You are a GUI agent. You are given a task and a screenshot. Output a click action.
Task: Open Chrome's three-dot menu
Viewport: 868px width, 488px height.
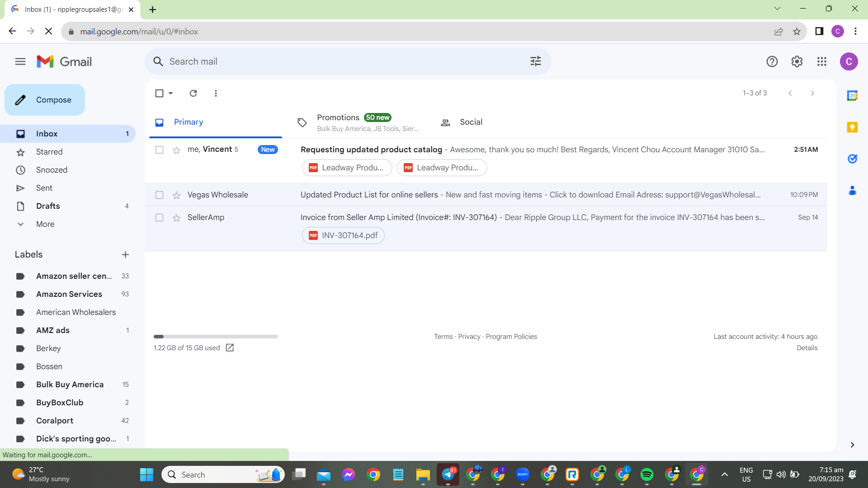click(x=855, y=31)
